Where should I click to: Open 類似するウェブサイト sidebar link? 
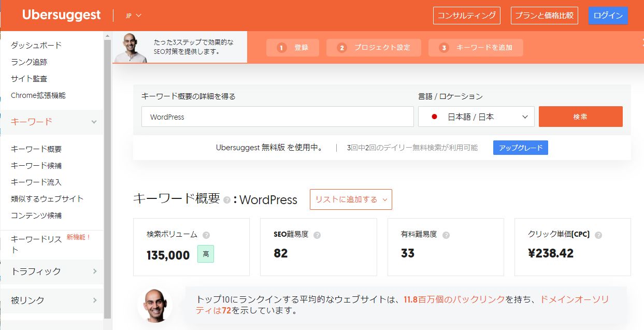click(47, 199)
